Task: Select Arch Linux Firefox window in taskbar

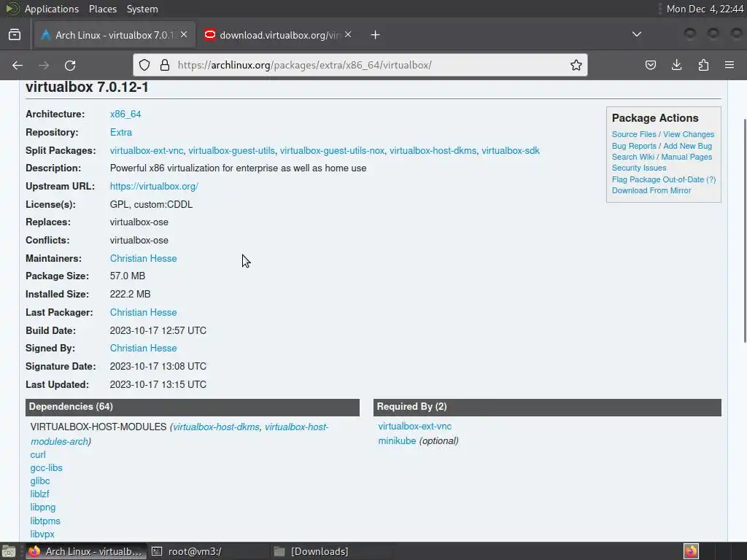Action: [87, 551]
